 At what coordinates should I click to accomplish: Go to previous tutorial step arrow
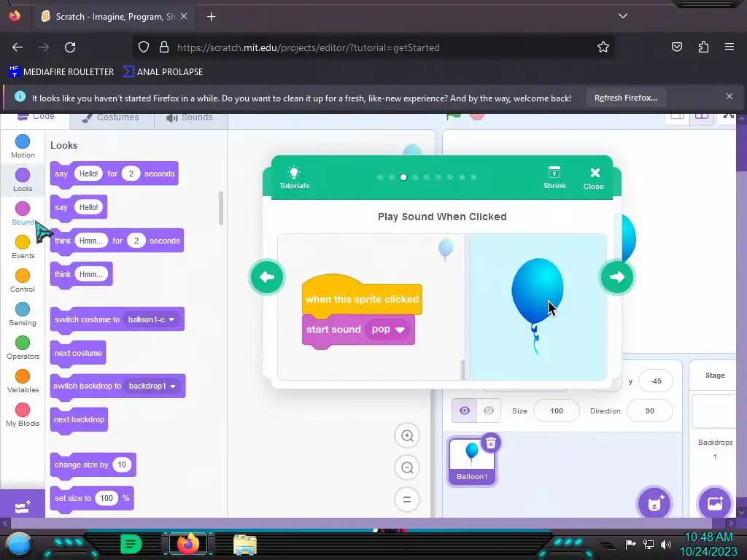tap(267, 276)
